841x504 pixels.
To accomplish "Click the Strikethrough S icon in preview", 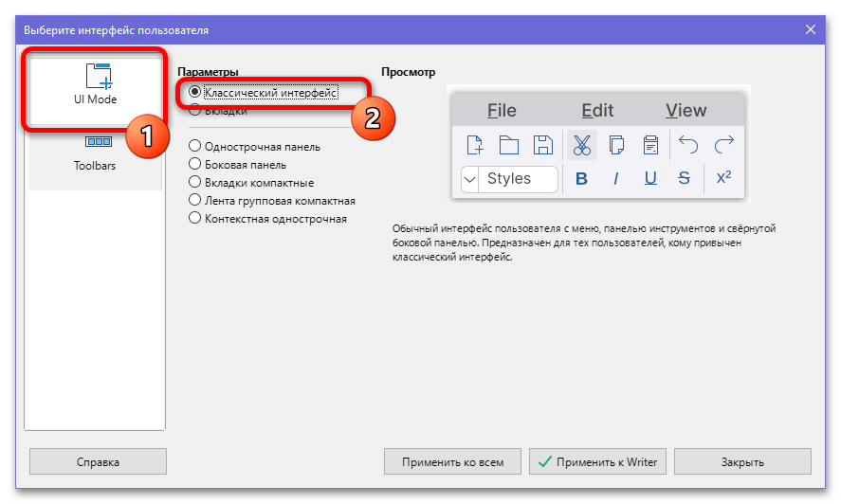I will coord(684,178).
